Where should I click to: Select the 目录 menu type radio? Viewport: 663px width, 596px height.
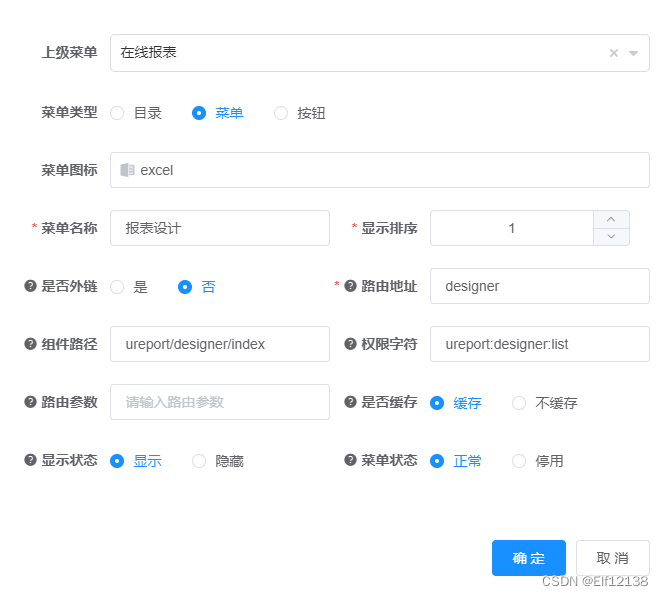click(117, 113)
